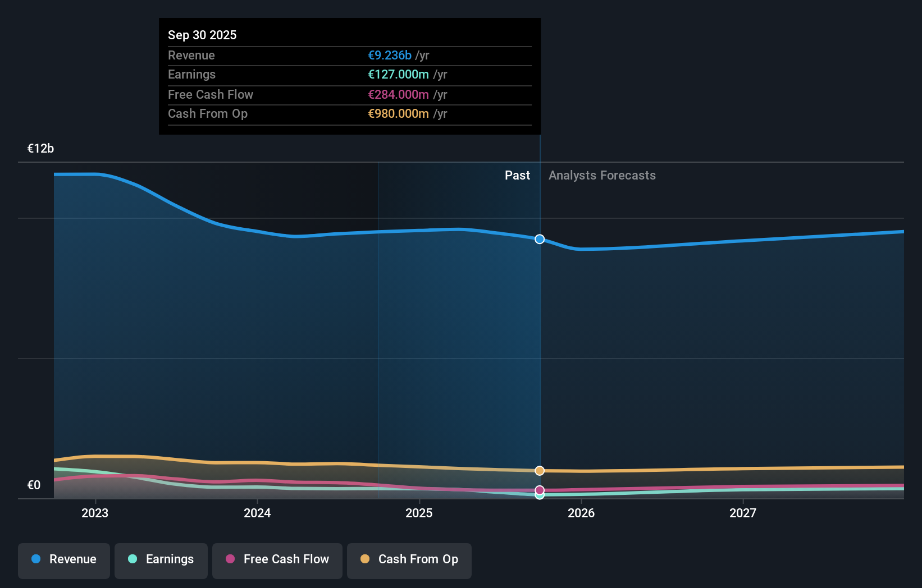
Task: Expand the tooltip Earnings row
Action: tap(349, 75)
